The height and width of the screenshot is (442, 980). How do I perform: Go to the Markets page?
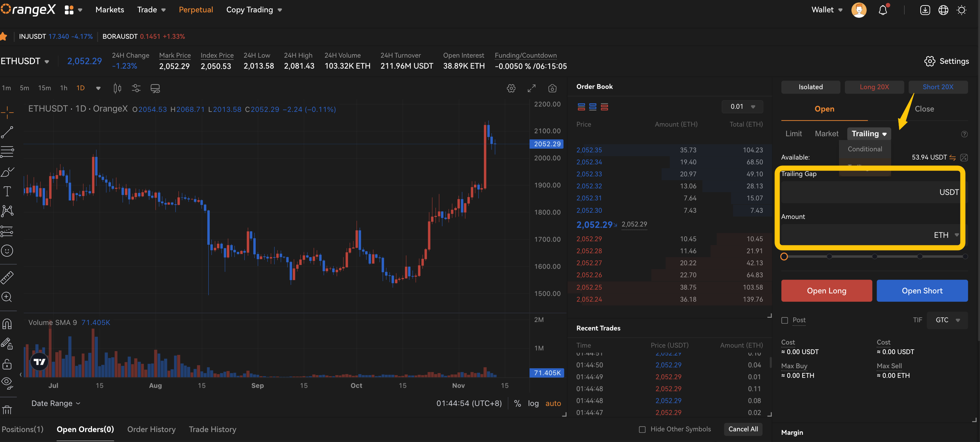[109, 10]
